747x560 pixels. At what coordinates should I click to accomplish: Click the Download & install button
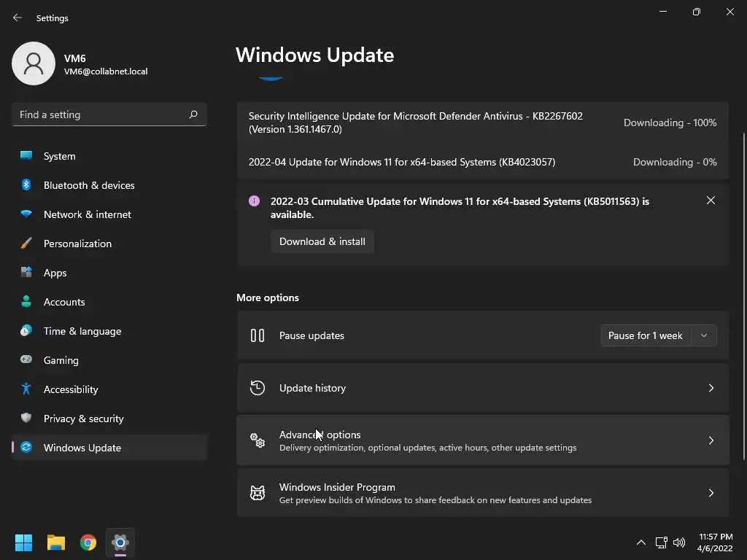pos(322,241)
